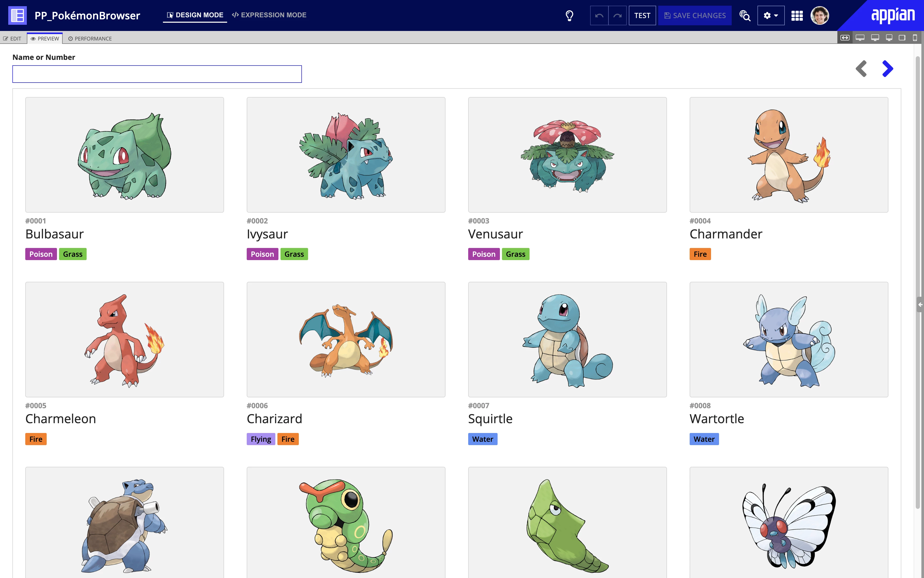
Task: Click Ivysaur's Poison type tag
Action: pos(262,254)
